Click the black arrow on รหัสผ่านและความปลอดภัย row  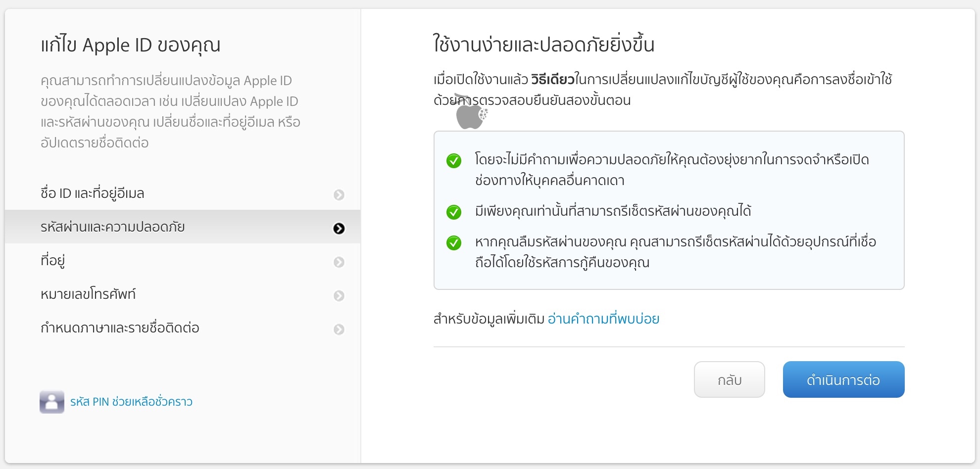click(339, 228)
